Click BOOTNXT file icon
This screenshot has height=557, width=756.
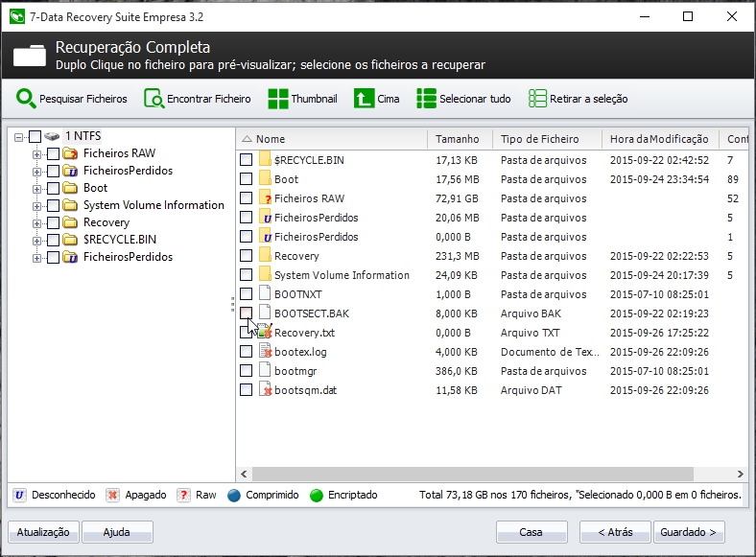265,293
